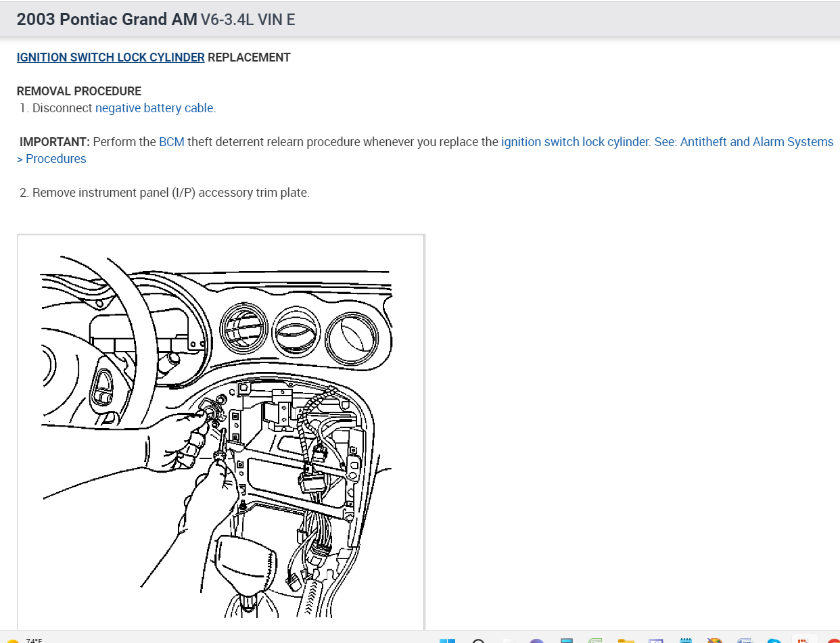Click the dashboard removal diagram image
This screenshot has height=643, width=840.
(x=220, y=433)
